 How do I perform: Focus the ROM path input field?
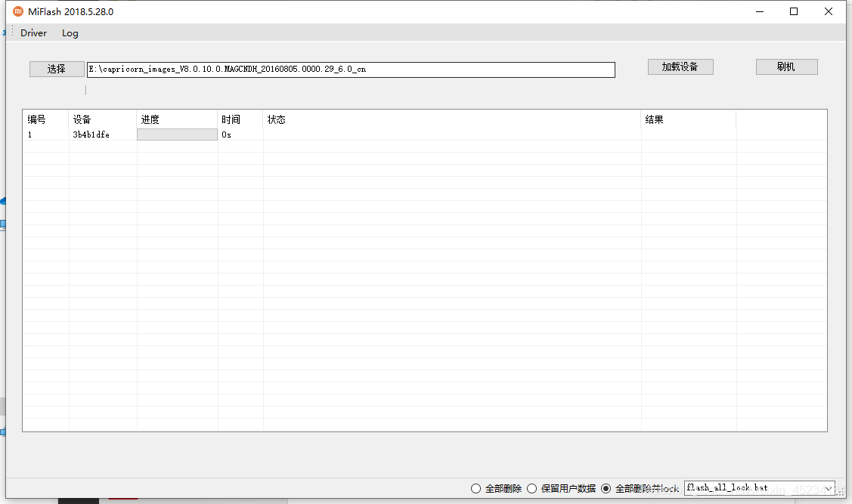point(351,70)
